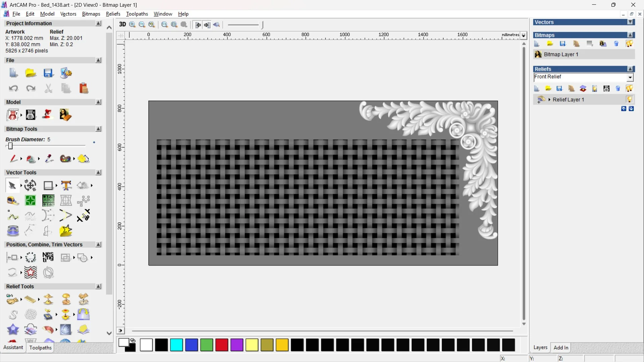Open the Toolpaths menu
Image resolution: width=644 pixels, height=362 pixels.
tap(137, 14)
